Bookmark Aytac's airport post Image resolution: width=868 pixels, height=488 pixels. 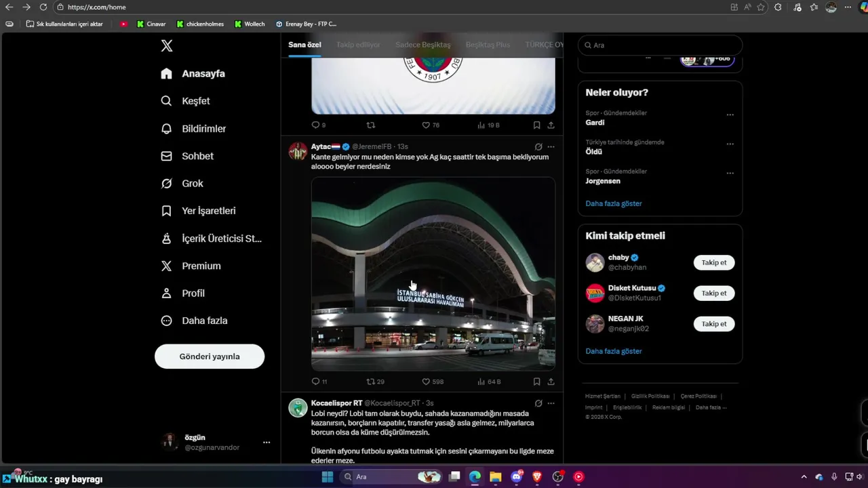[536, 382]
